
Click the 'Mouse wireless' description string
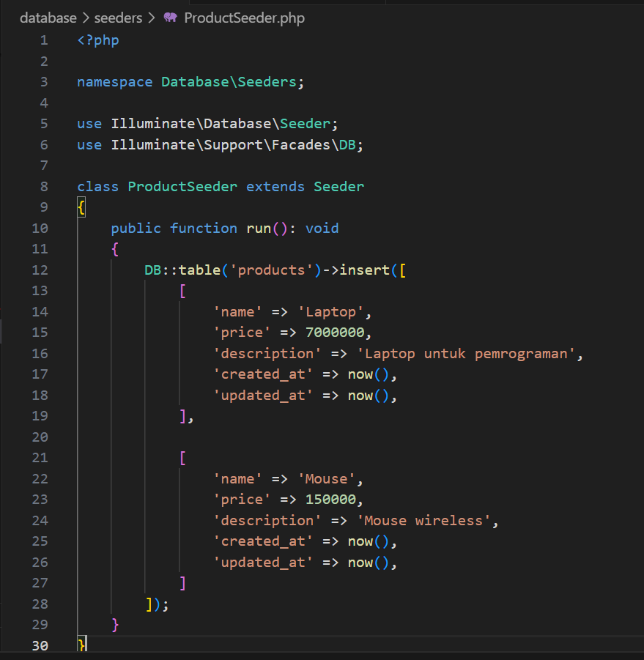(424, 521)
